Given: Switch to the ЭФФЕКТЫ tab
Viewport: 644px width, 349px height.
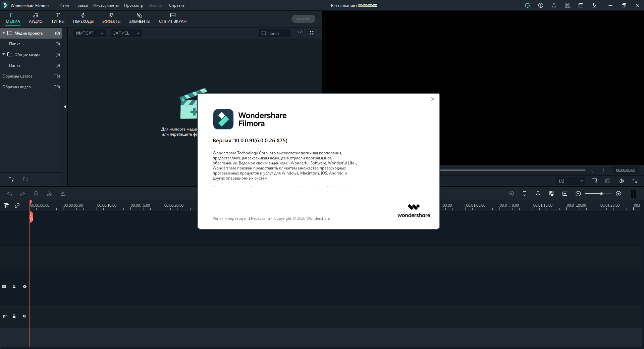Looking at the screenshot, I should point(111,18).
